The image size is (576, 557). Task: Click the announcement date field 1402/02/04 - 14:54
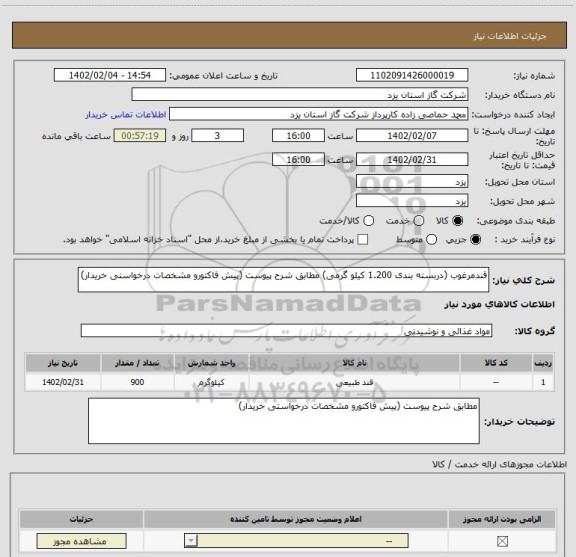point(110,75)
